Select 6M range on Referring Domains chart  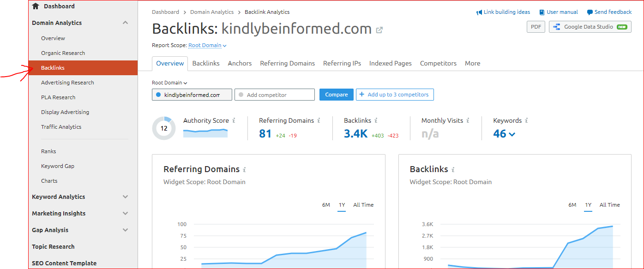click(x=326, y=205)
